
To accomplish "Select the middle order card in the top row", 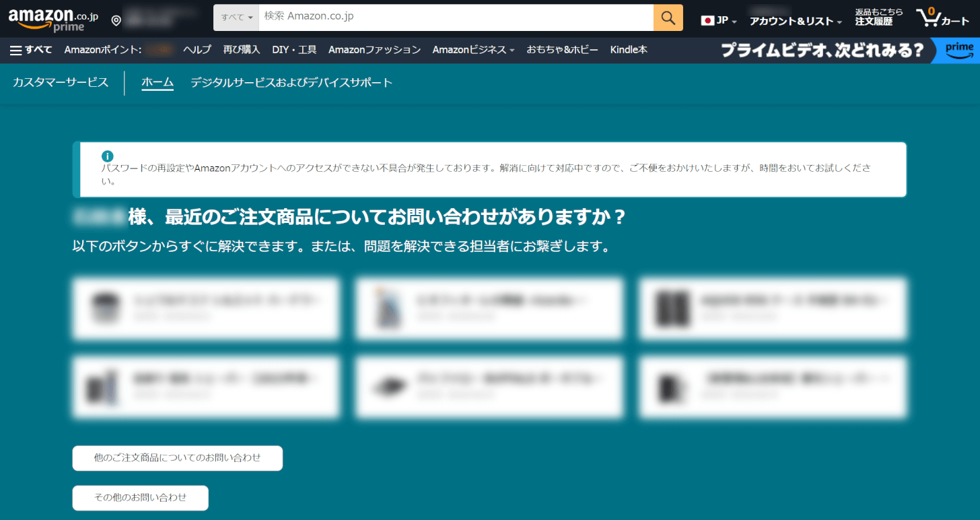I will tap(489, 308).
